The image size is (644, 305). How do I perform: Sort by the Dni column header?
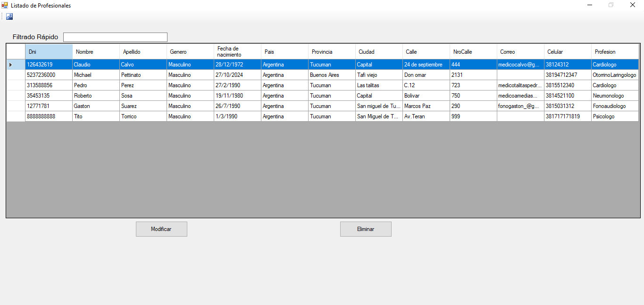point(49,52)
